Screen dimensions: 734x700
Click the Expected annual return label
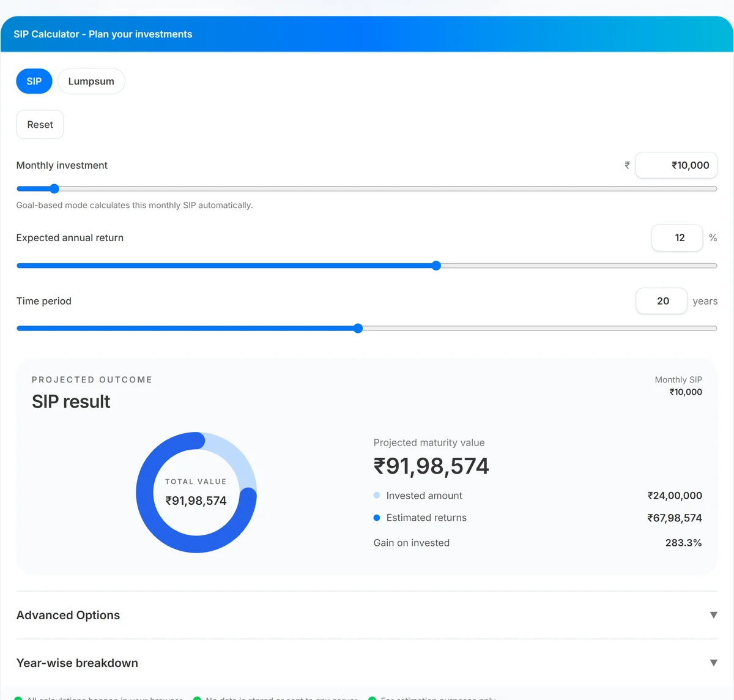click(x=70, y=238)
